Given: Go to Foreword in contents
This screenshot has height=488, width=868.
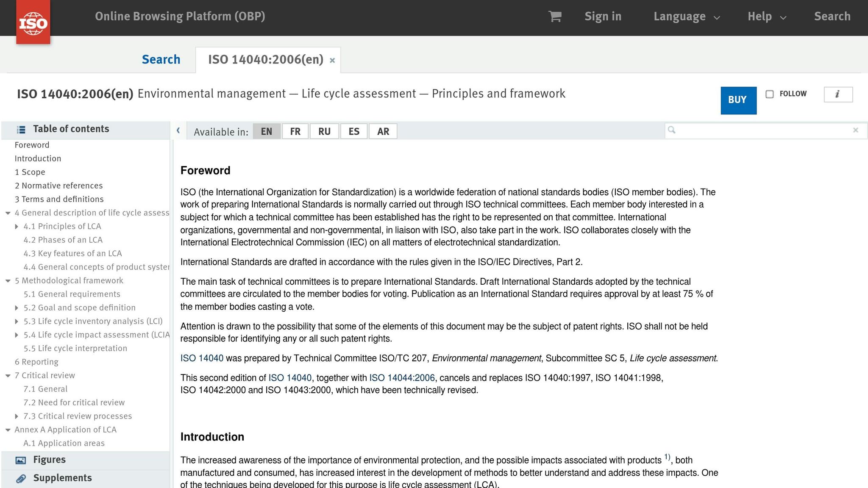Looking at the screenshot, I should (32, 145).
